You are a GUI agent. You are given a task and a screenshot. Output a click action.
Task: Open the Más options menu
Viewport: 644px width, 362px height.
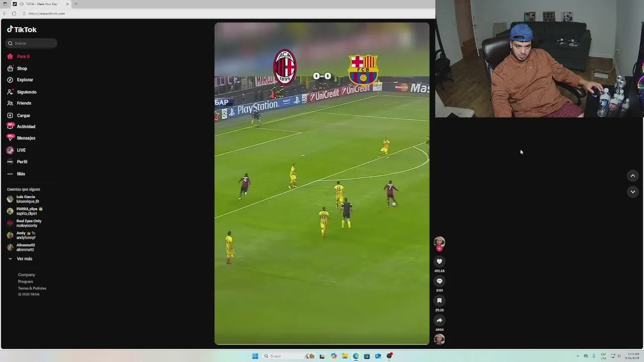click(x=16, y=174)
